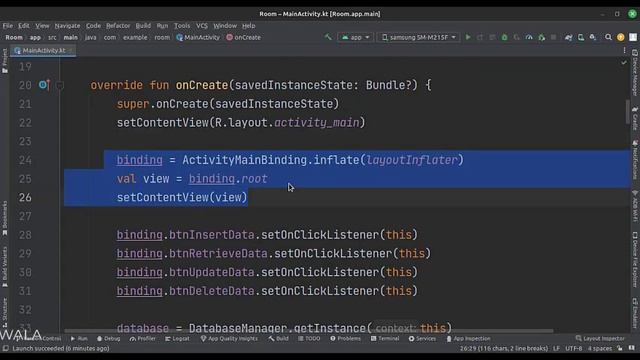Open the File menu

pyautogui.click(x=8, y=26)
